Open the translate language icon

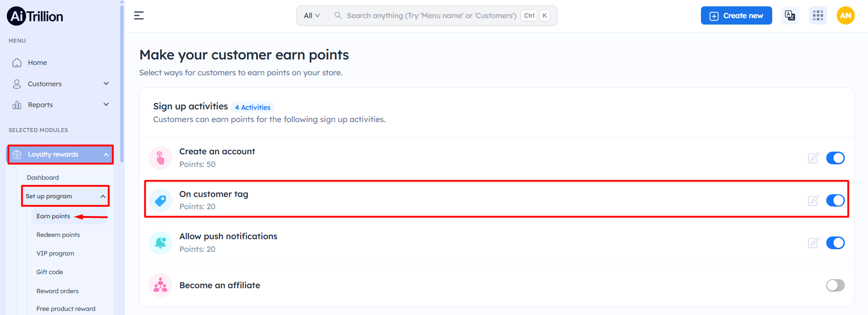(x=790, y=15)
